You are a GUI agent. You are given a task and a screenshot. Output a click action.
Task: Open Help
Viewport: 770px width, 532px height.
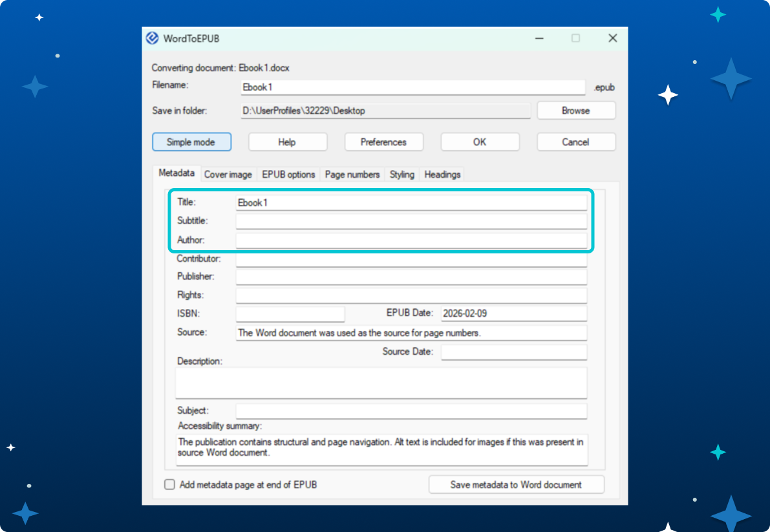[287, 142]
